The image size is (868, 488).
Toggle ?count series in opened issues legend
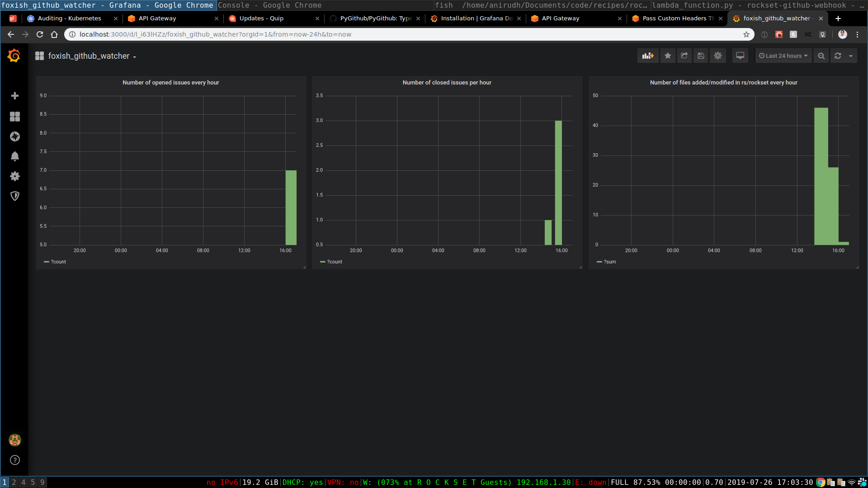[x=58, y=262]
